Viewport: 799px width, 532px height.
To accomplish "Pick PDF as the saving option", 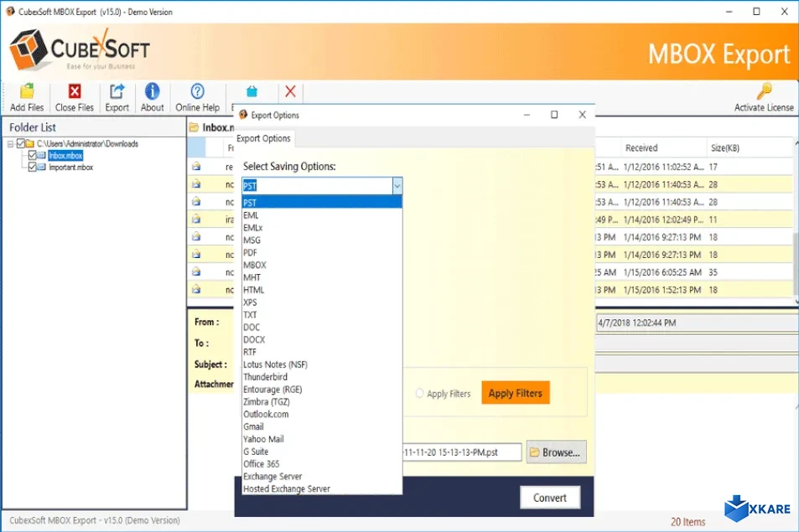I will (x=322, y=252).
